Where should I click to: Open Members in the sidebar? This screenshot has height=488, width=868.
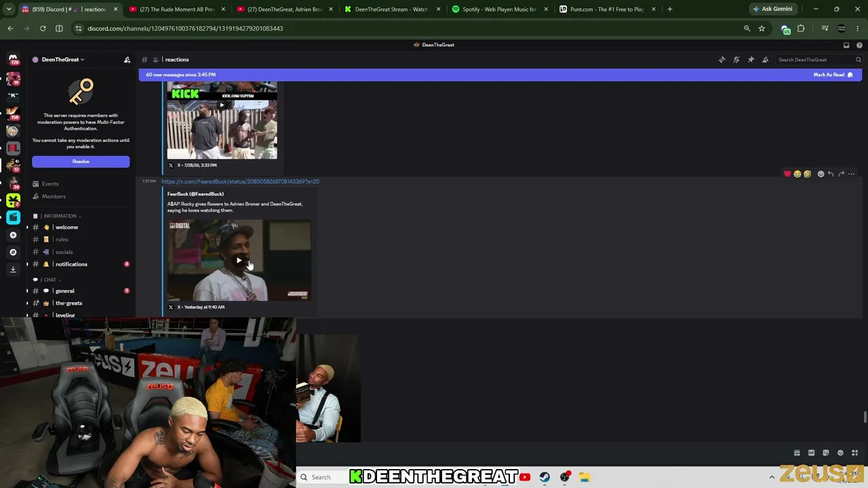tap(54, 197)
